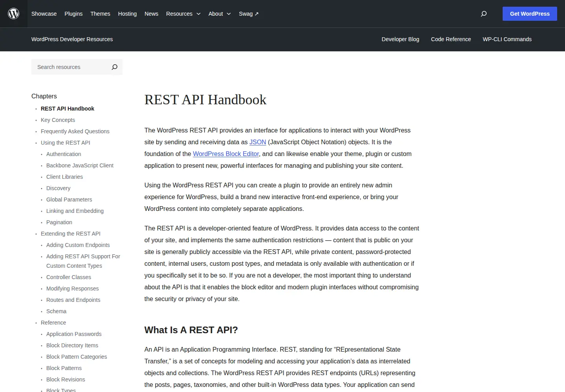Open Using the REST API chapter
This screenshot has width=565, height=392.
click(66, 143)
